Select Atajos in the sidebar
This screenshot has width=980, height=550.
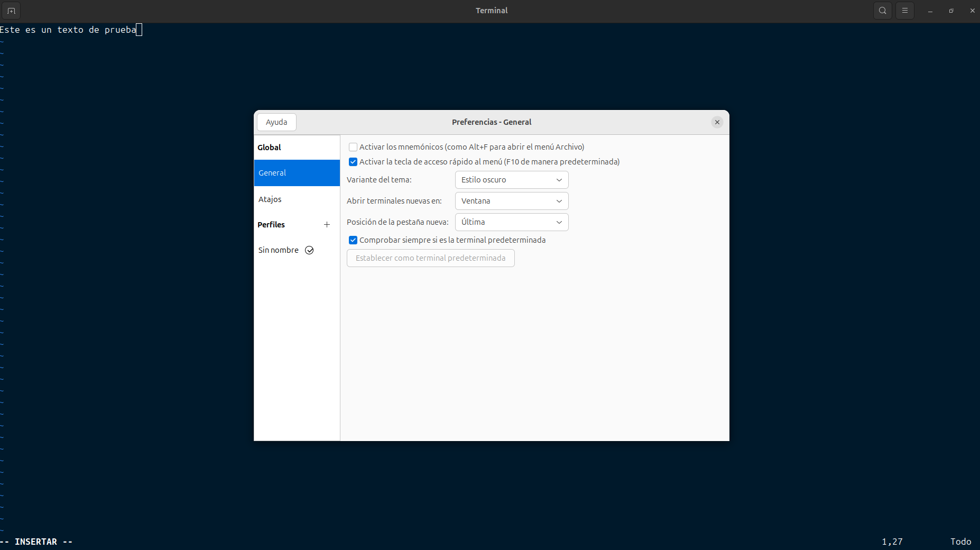pos(270,199)
